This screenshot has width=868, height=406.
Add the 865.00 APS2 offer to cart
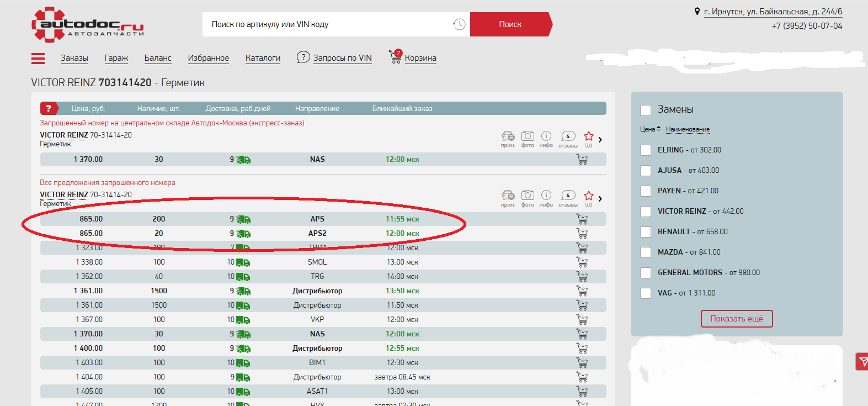point(582,233)
